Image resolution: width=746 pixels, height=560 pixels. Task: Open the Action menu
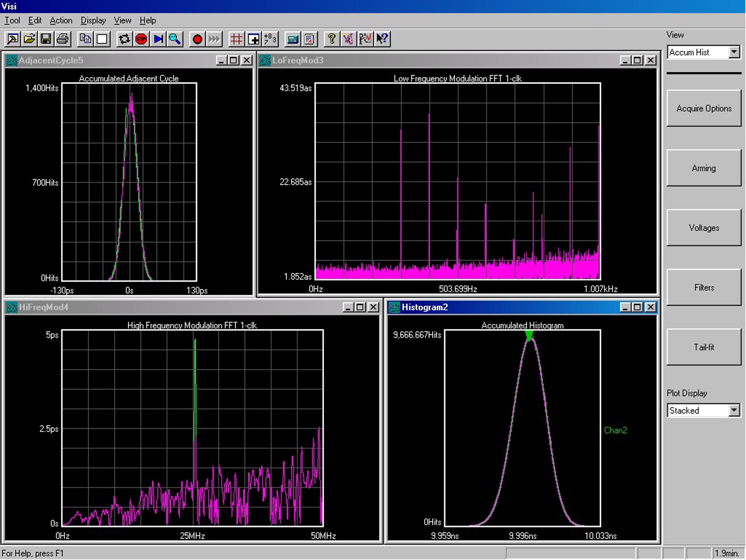pyautogui.click(x=61, y=20)
